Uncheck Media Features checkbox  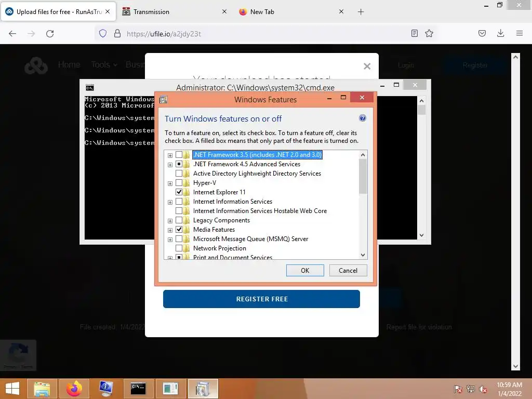[179, 229]
